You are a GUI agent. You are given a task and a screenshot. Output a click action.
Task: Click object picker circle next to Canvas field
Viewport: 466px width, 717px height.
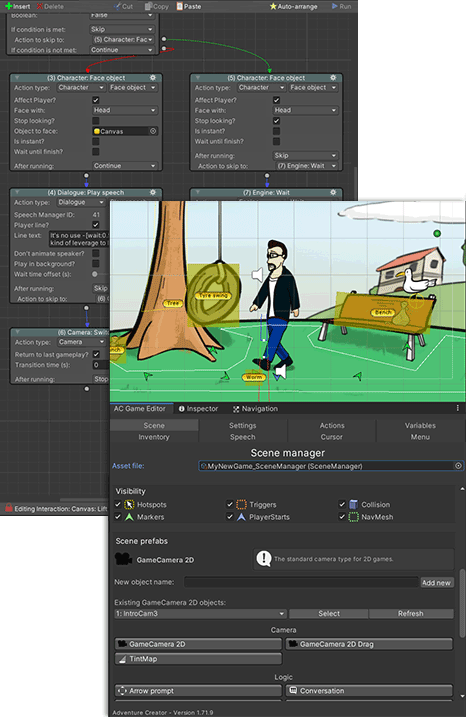pyautogui.click(x=153, y=131)
